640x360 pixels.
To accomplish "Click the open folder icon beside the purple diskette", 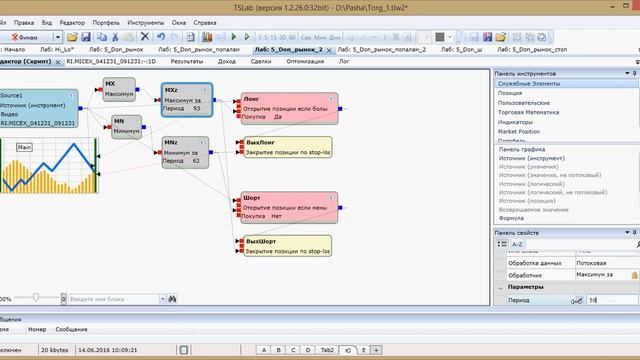I will tap(501, 37).
